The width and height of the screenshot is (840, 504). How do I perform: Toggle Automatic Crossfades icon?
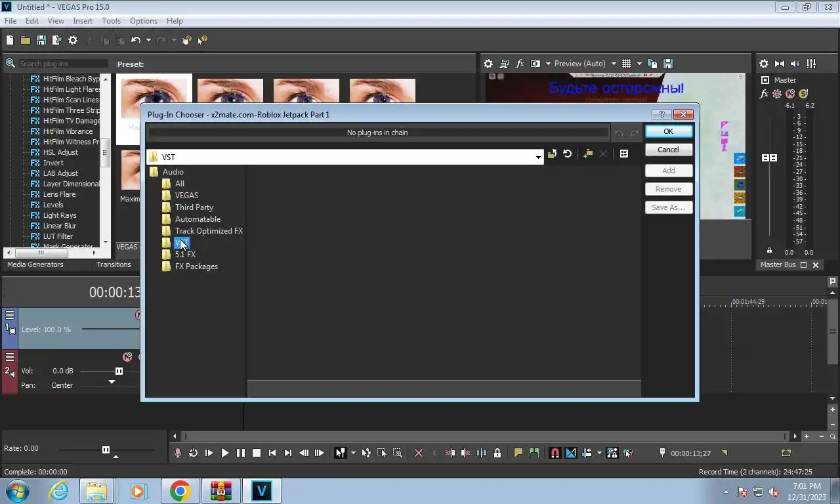coord(570,453)
